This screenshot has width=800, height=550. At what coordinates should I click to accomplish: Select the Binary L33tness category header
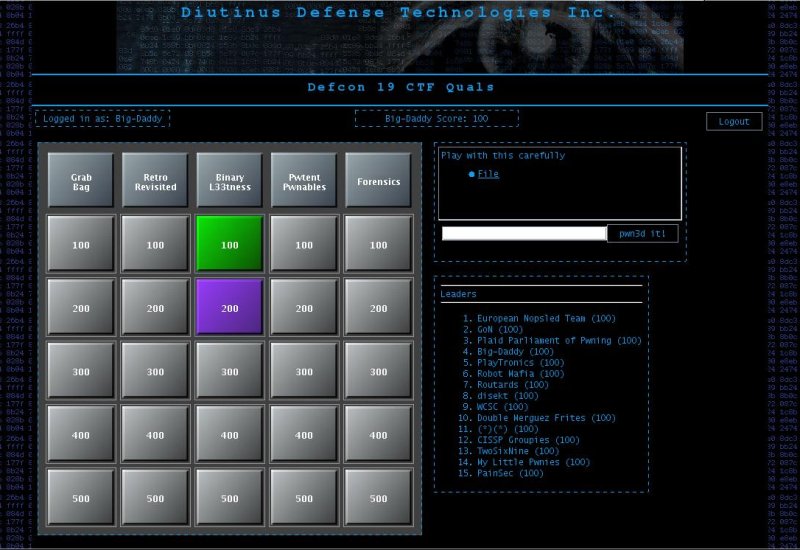[230, 181]
